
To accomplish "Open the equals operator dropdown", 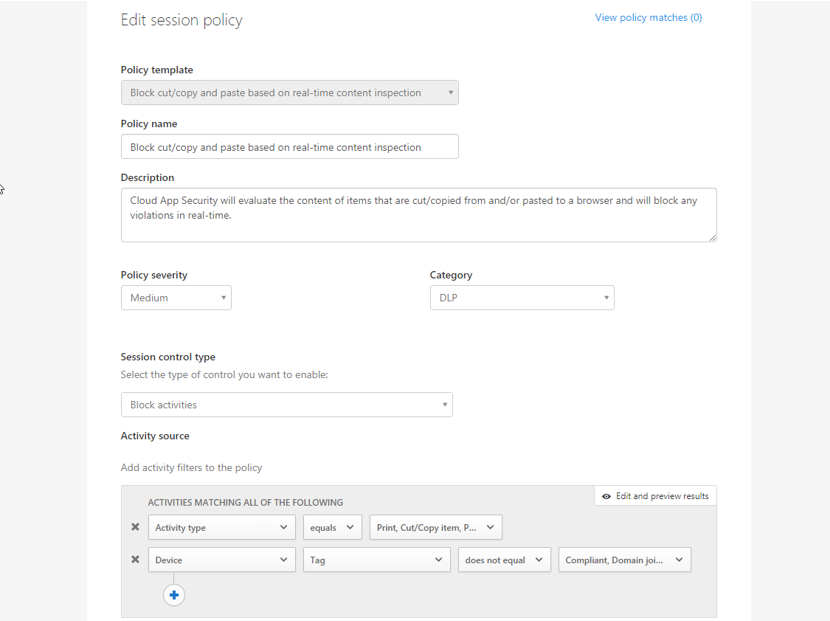I will (332, 527).
